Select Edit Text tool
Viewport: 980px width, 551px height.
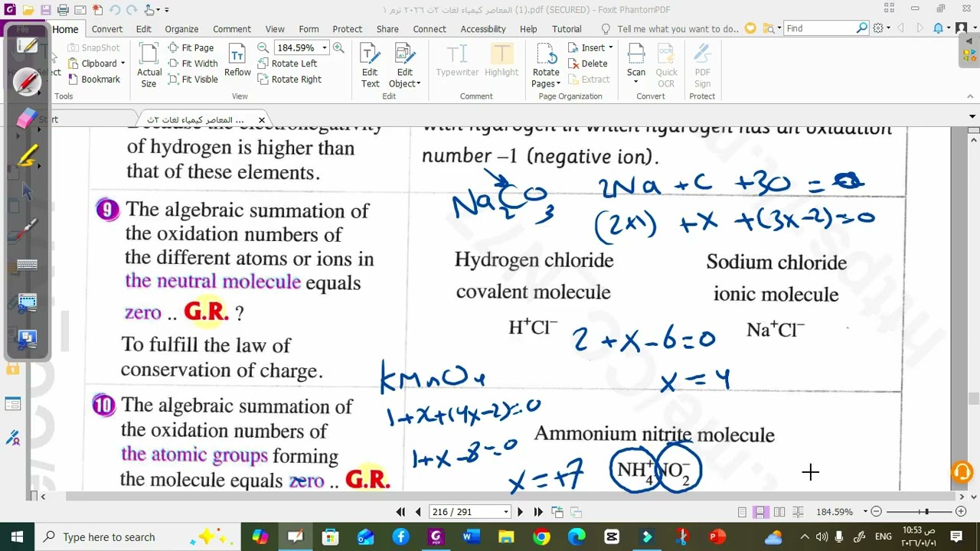(370, 66)
